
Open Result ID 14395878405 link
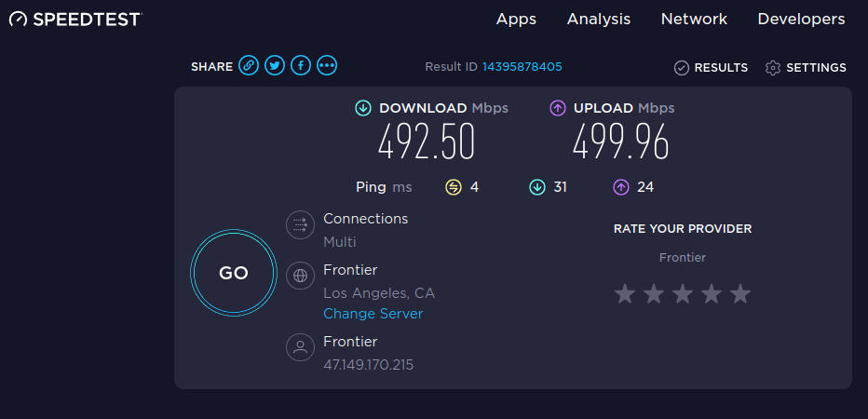pyautogui.click(x=522, y=67)
